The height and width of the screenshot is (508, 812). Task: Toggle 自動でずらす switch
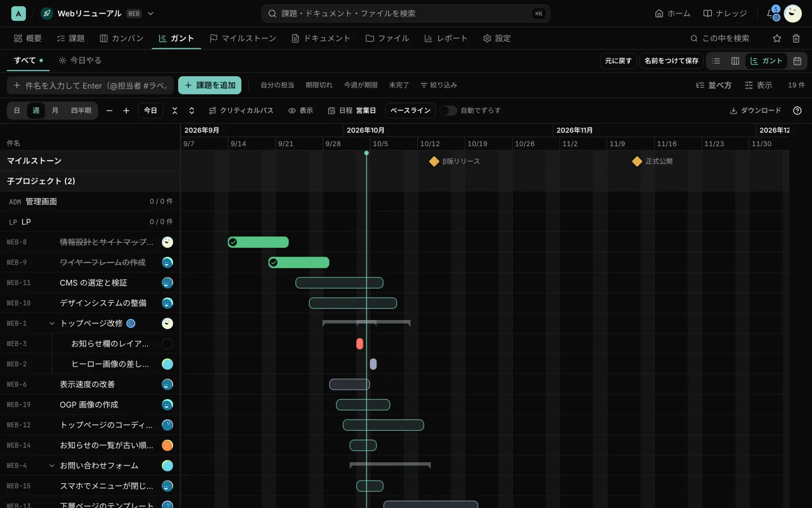pyautogui.click(x=448, y=111)
